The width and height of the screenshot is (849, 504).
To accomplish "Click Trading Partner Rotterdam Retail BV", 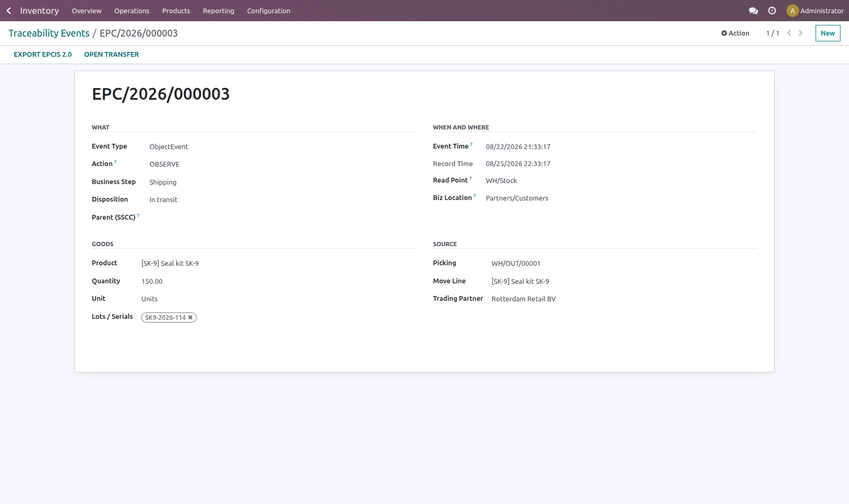I will 524,299.
